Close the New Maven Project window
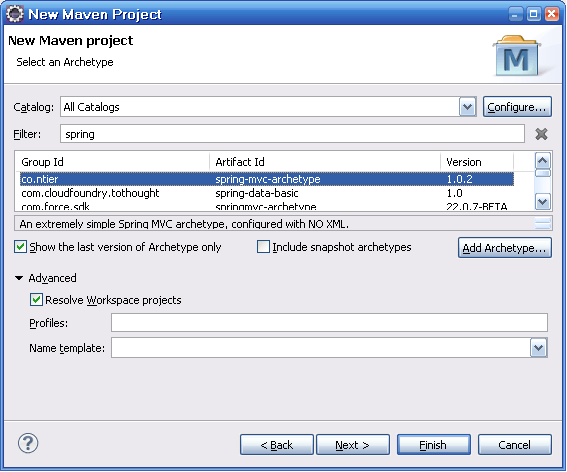The width and height of the screenshot is (567, 472). pyautogui.click(x=551, y=14)
